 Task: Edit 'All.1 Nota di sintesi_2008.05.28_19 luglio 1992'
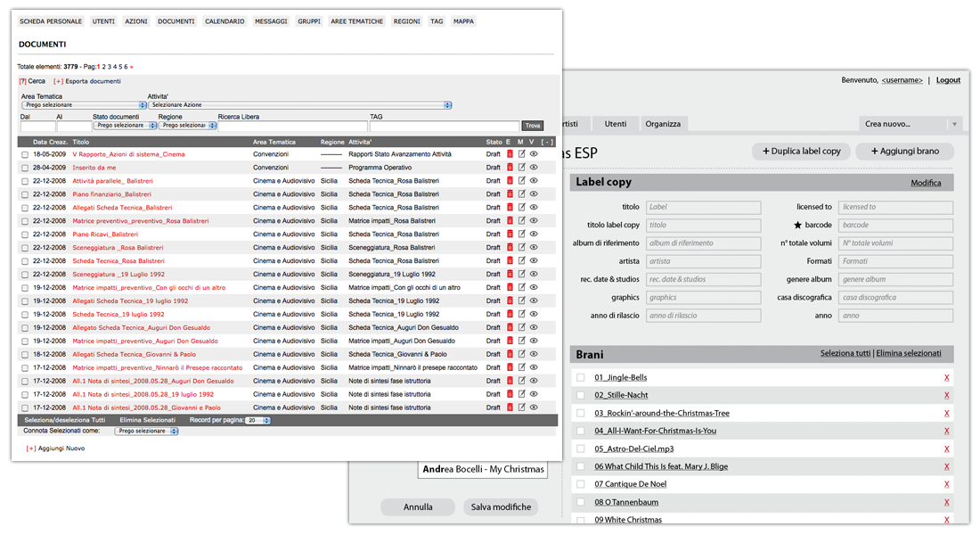pyautogui.click(x=521, y=394)
